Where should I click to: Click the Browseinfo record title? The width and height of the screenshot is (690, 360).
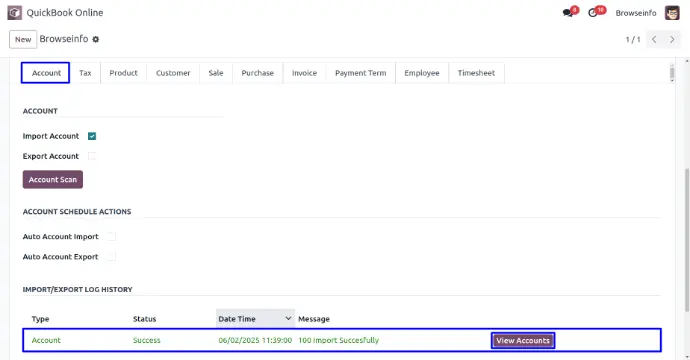pyautogui.click(x=64, y=39)
